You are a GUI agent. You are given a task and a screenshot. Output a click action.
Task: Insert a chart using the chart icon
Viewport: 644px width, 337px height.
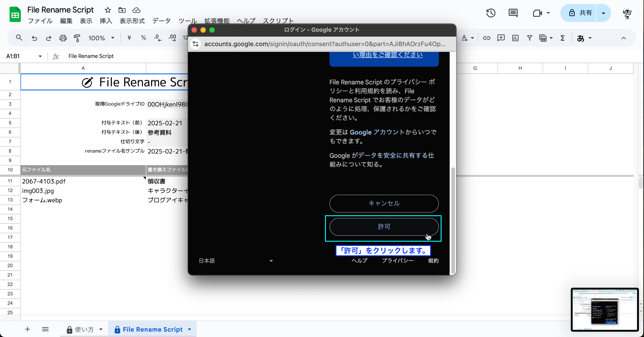click(515, 38)
